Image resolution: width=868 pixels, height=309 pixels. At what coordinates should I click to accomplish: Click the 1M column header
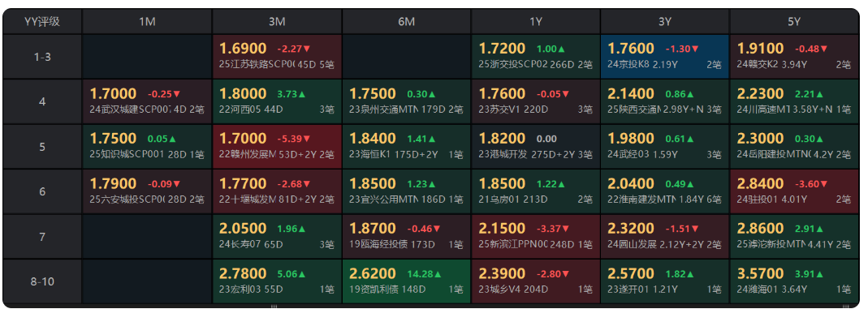(147, 22)
